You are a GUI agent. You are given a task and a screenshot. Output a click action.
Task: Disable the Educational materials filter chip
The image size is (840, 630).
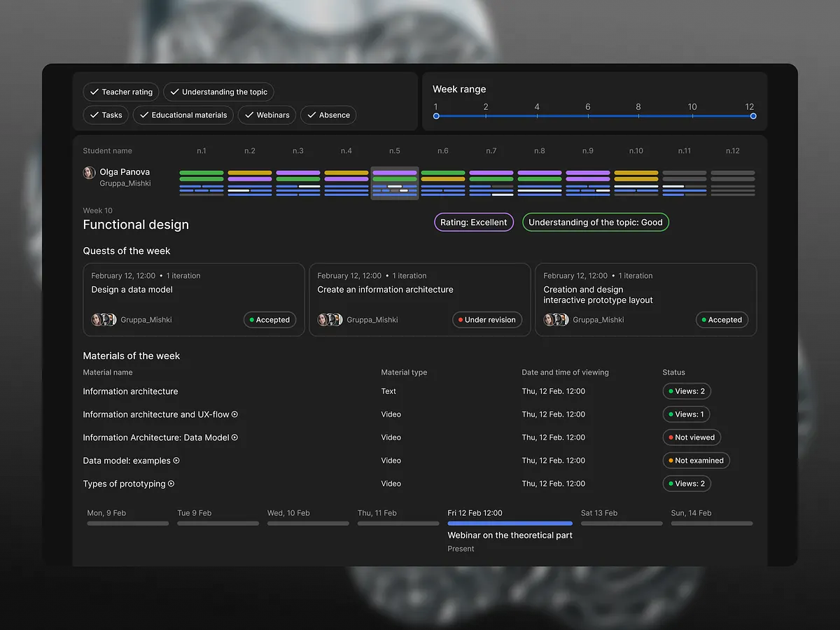183,115
